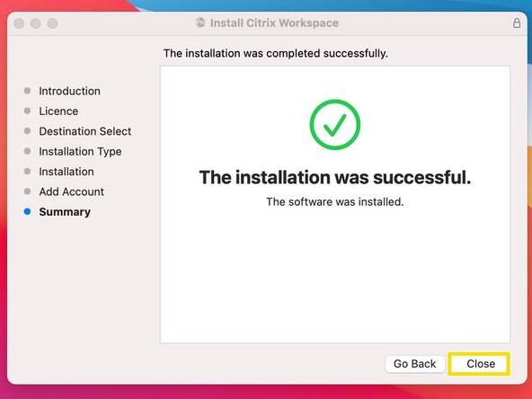Click the window's minimize dot
Viewport: 532px width, 399px height.
[36, 23]
